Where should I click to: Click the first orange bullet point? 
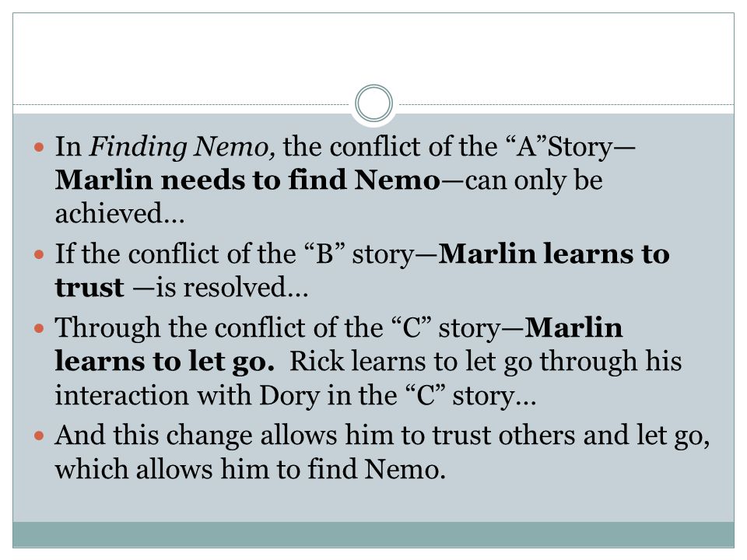(x=39, y=147)
